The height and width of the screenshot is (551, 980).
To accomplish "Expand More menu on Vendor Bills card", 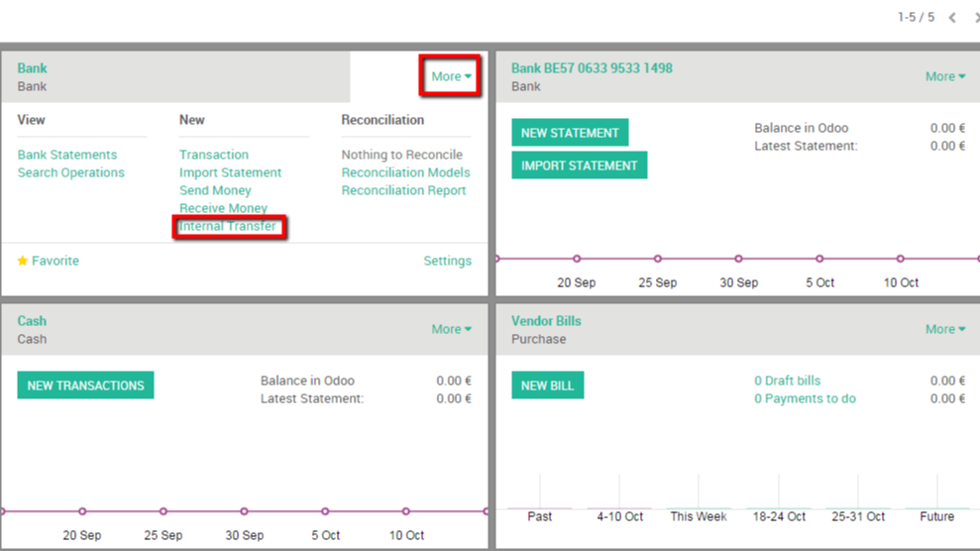I will click(x=945, y=329).
